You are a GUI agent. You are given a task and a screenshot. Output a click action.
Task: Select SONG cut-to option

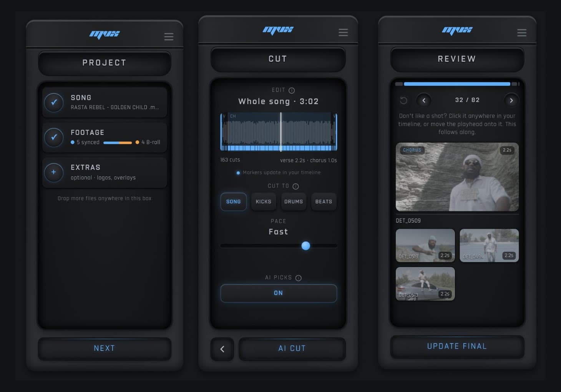click(234, 202)
